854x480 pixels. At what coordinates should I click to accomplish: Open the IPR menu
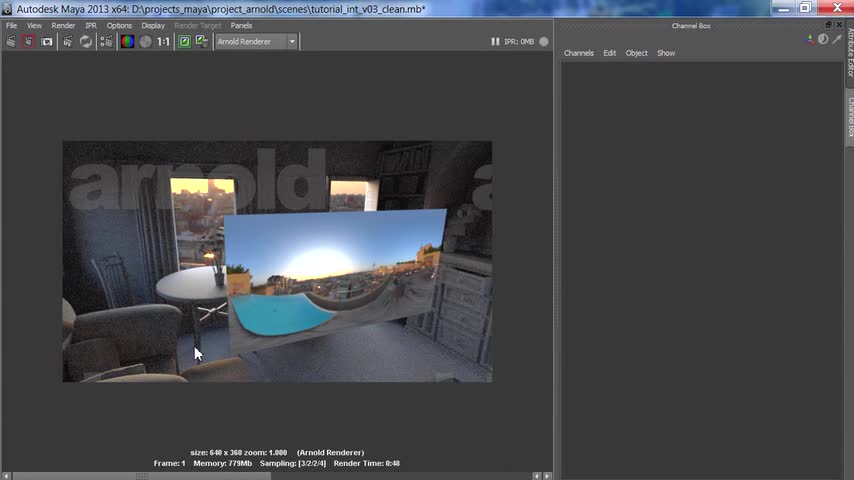pos(91,26)
